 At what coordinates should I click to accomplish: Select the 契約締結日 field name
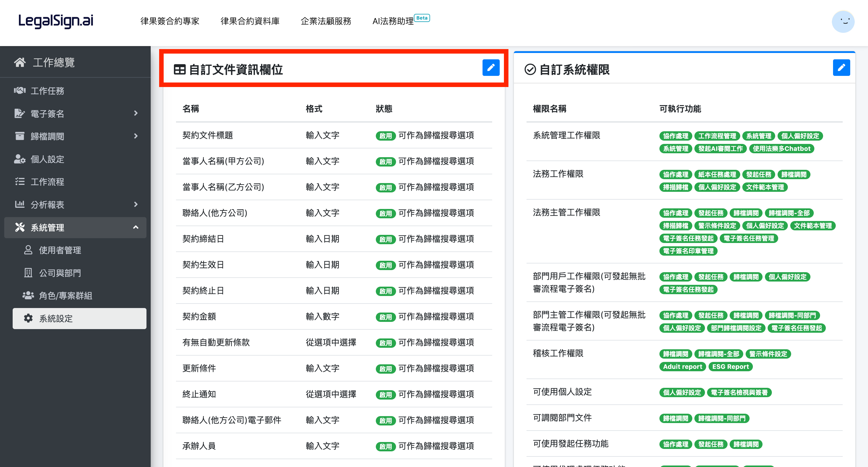tap(203, 239)
